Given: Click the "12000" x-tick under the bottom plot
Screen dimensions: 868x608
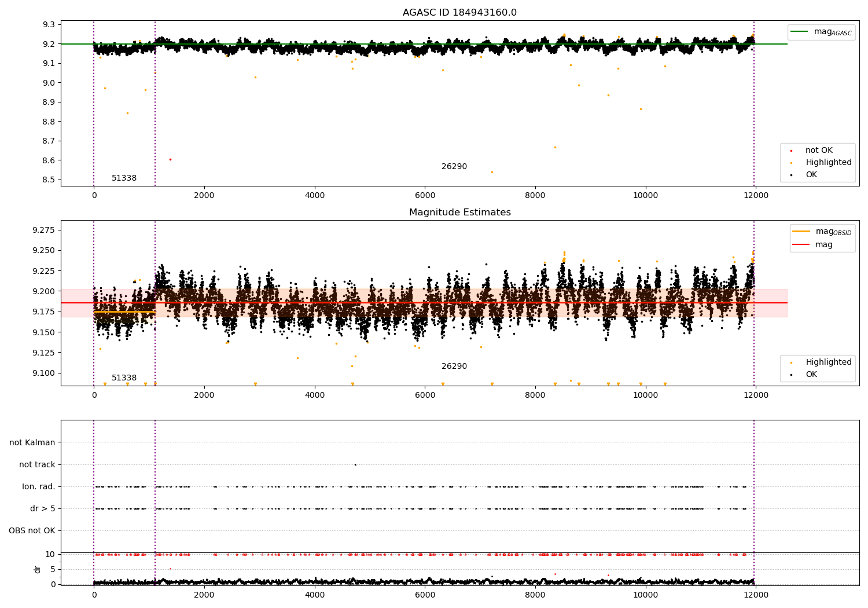Looking at the screenshot, I should pos(756,595).
